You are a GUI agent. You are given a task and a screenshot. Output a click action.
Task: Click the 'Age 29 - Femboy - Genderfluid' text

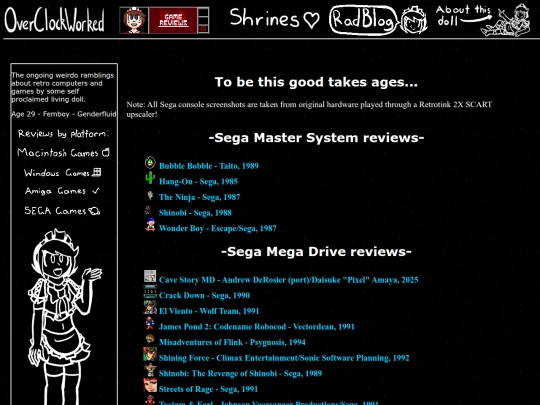pos(64,114)
